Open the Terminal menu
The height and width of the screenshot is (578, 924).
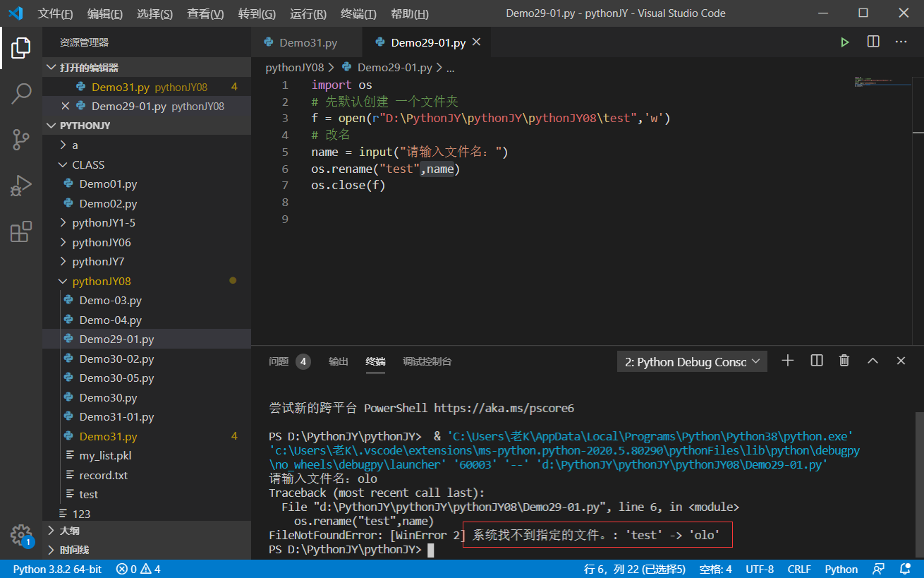358,13
